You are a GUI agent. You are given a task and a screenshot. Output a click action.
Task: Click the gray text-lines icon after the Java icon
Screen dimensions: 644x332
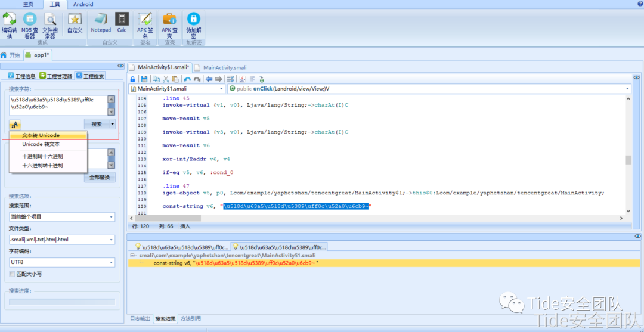pos(252,79)
